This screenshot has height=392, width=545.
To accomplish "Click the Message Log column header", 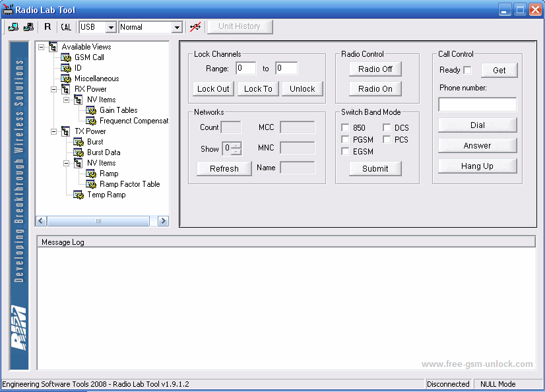I will click(x=286, y=242).
